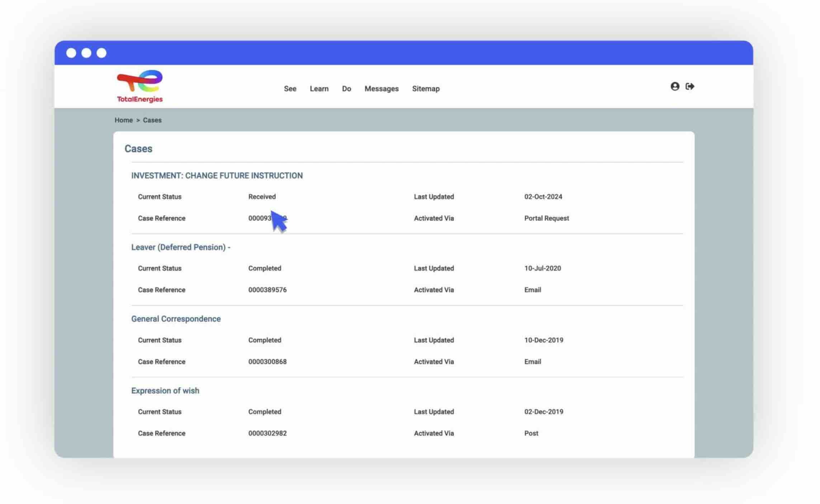Click the TotalEnergies logo
The height and width of the screenshot is (504, 820).
click(140, 86)
